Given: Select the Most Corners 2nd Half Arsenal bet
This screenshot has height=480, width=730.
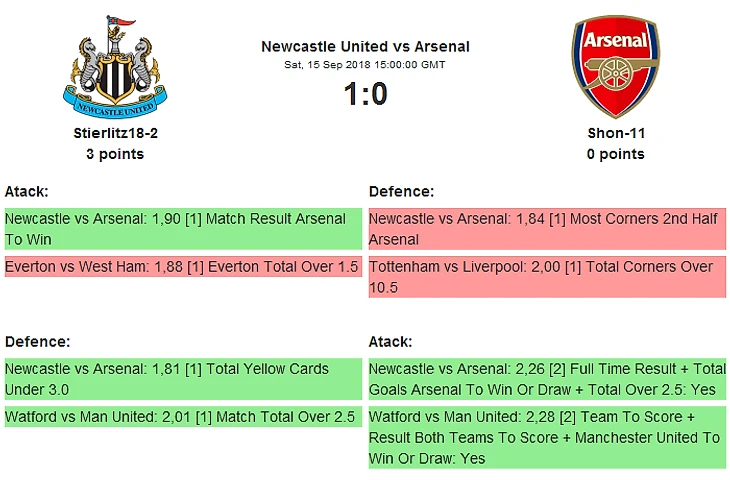Looking at the screenshot, I should click(x=546, y=229).
